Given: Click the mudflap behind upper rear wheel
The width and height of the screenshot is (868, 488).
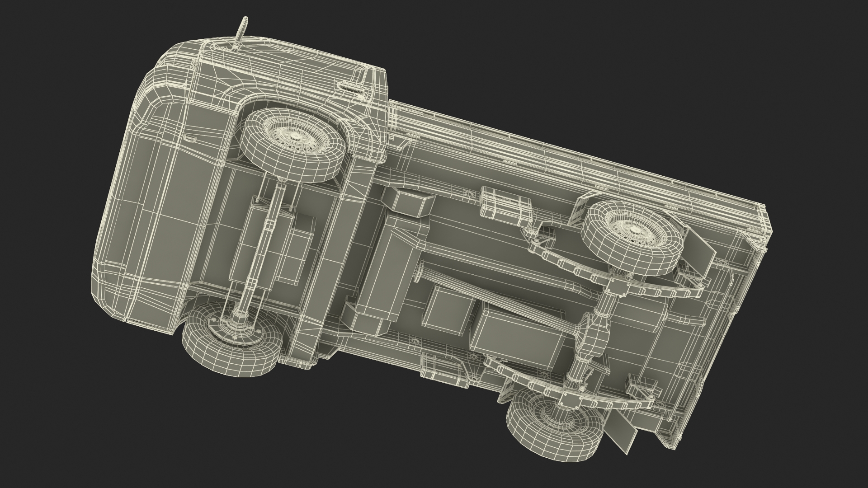Looking at the screenshot, I should coord(698,253).
